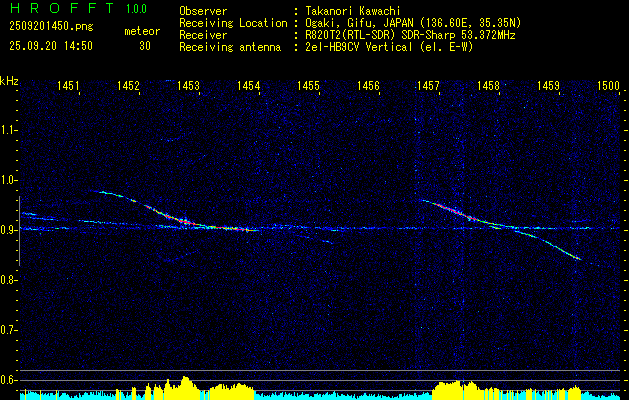Image resolution: width=629 pixels, height=400 pixels.
Task: Click the 'Receiving Location' field label
Action: 233,23
